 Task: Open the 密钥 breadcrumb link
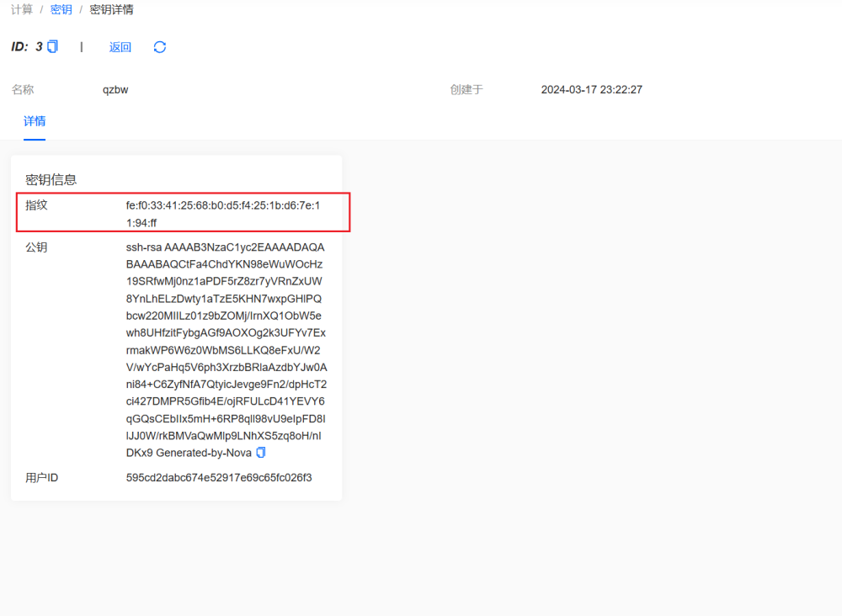coord(61,10)
